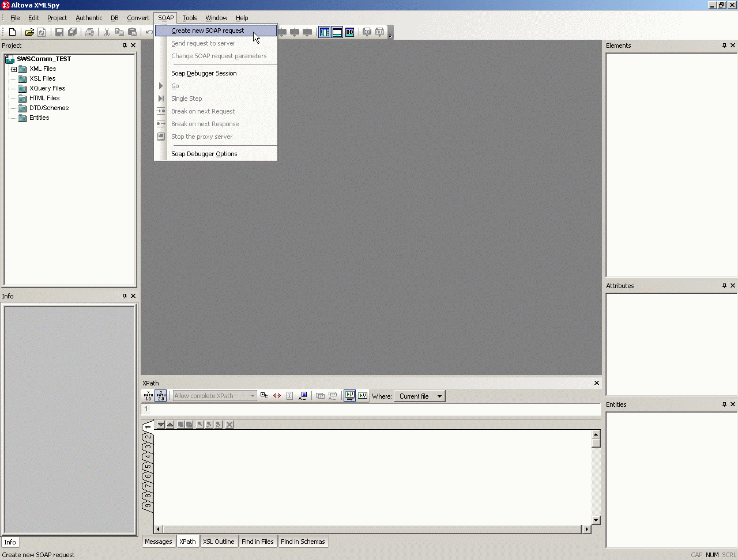Switch to the XSL Outline tab
This screenshot has height=560, width=738.
pyautogui.click(x=219, y=542)
